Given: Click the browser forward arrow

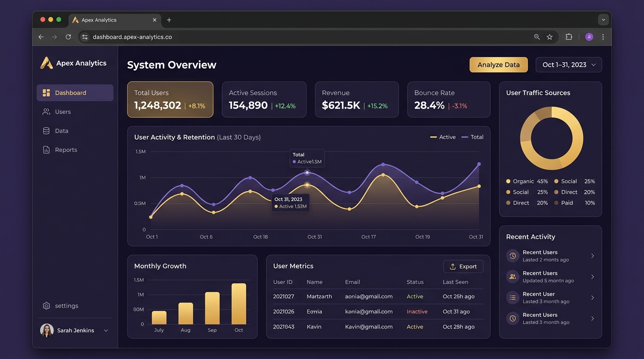Looking at the screenshot, I should pos(55,37).
